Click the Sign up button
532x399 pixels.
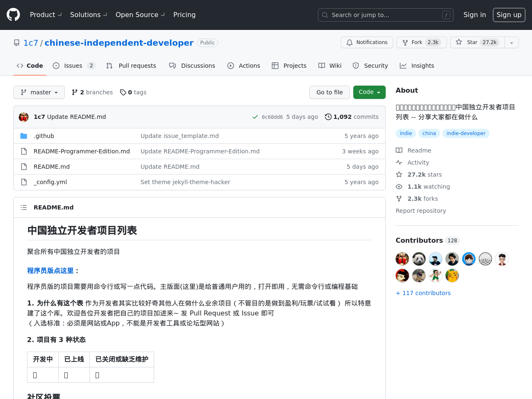pos(509,15)
